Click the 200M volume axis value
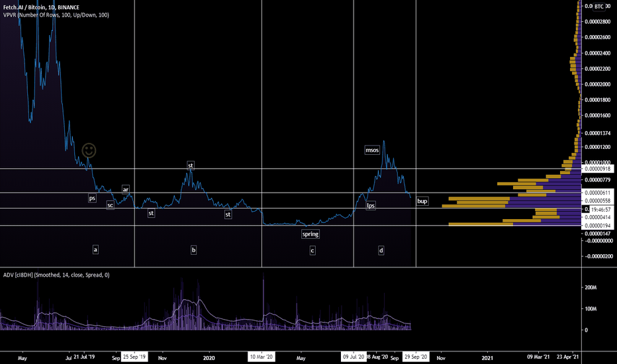The image size is (617, 364). pos(591,288)
